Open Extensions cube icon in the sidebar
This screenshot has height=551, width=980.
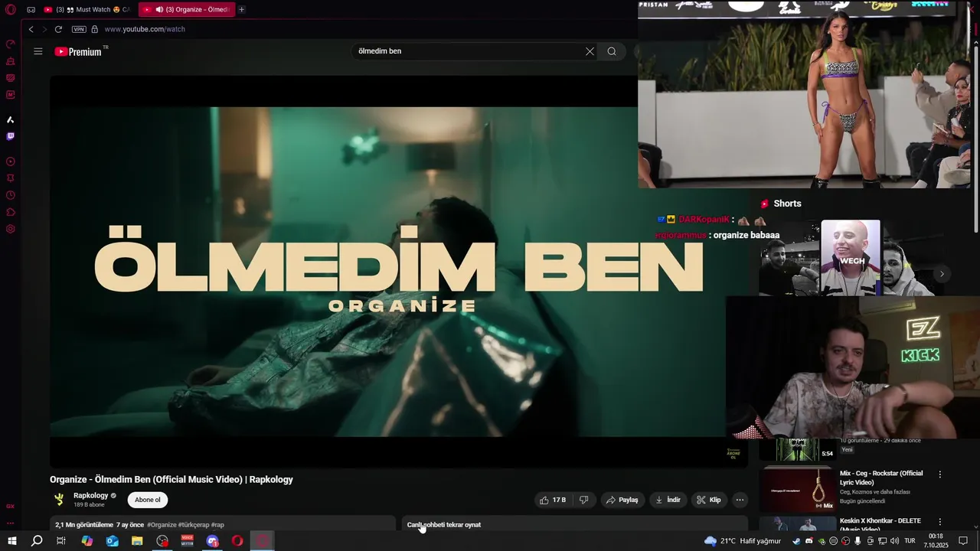click(x=11, y=212)
